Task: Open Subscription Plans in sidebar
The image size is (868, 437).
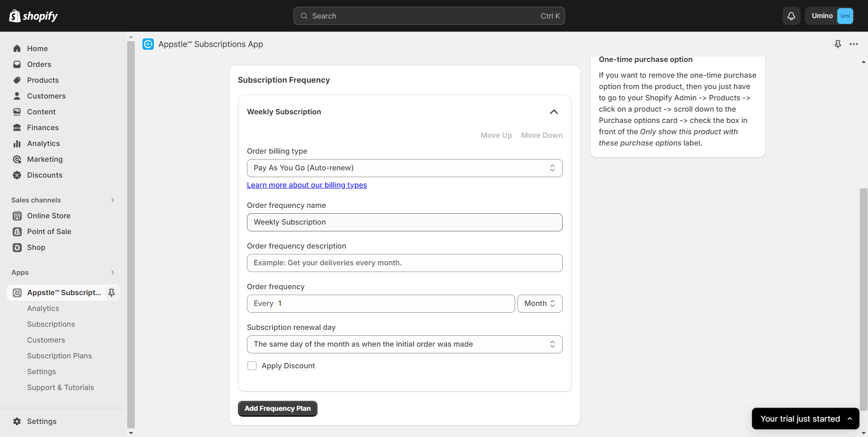Action: coord(59,356)
